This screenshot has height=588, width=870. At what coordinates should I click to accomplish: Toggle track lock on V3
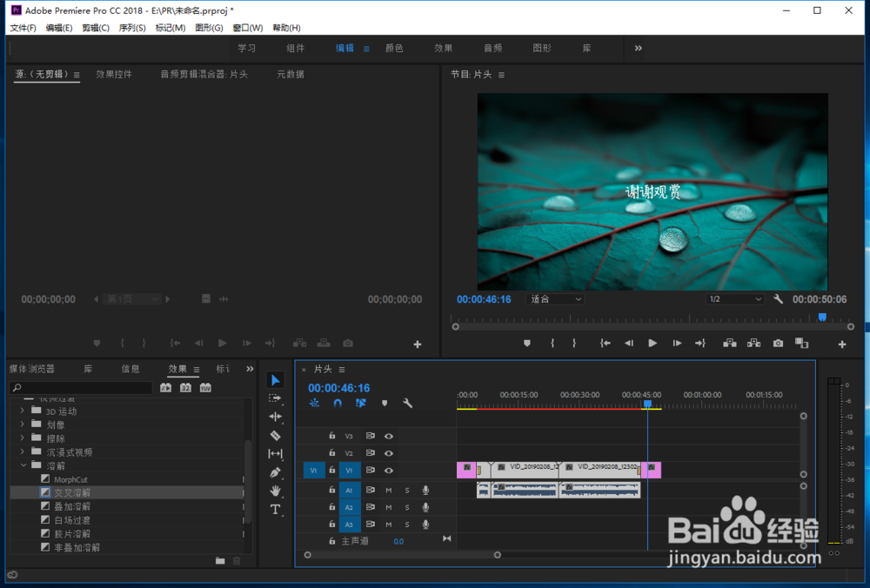pyautogui.click(x=331, y=436)
